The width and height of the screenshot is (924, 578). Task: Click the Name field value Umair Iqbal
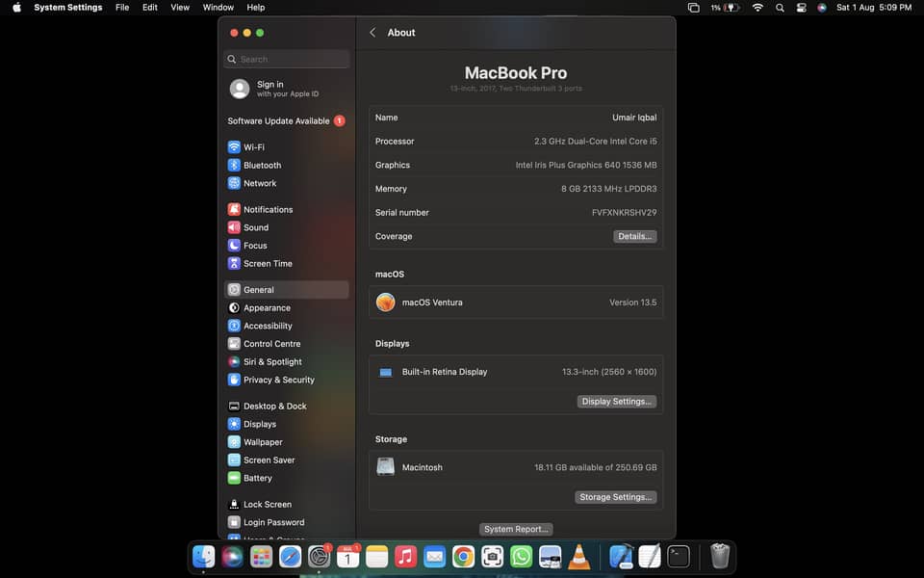click(634, 118)
